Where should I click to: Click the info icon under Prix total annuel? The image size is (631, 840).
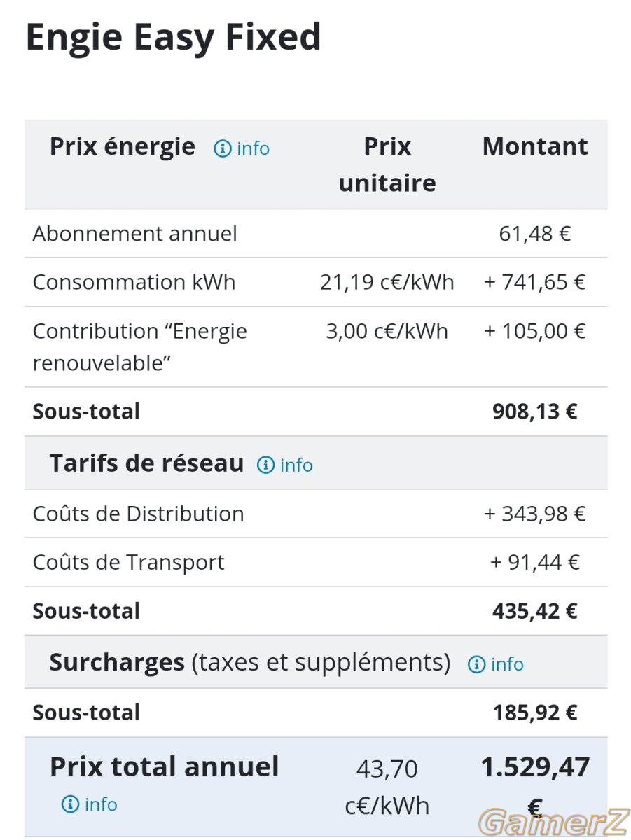tap(70, 804)
